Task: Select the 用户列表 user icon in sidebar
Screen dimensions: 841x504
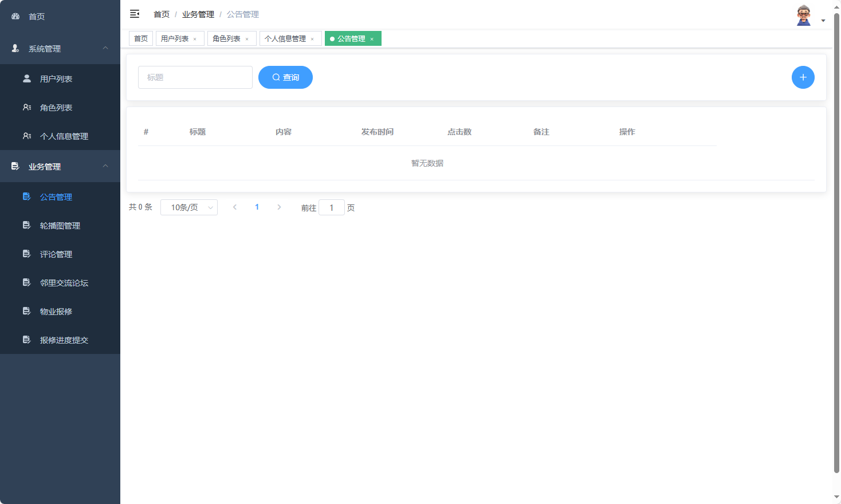Action: (26, 78)
